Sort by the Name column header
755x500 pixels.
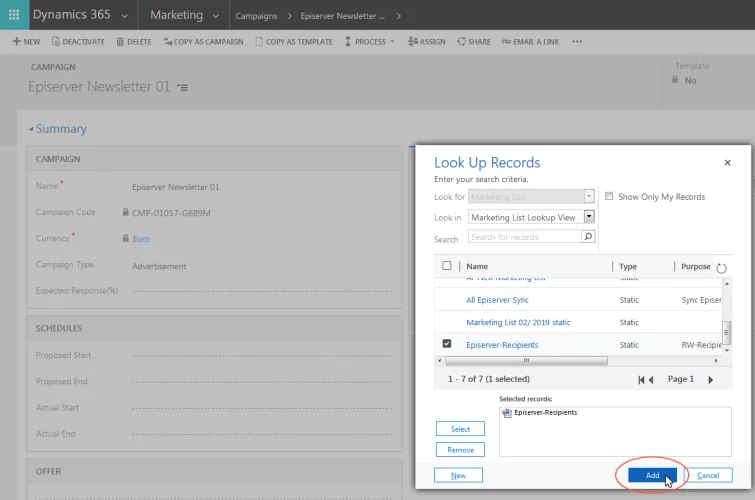[477, 266]
